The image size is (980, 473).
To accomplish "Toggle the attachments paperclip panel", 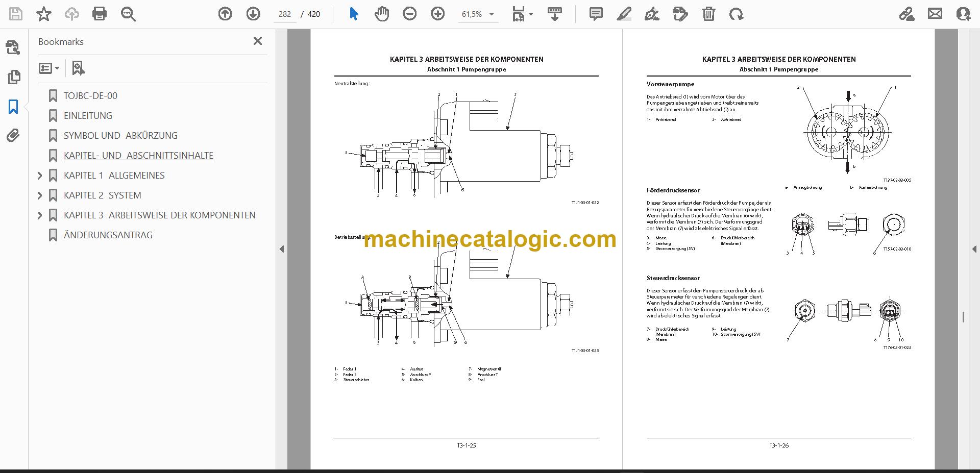I will 13,135.
